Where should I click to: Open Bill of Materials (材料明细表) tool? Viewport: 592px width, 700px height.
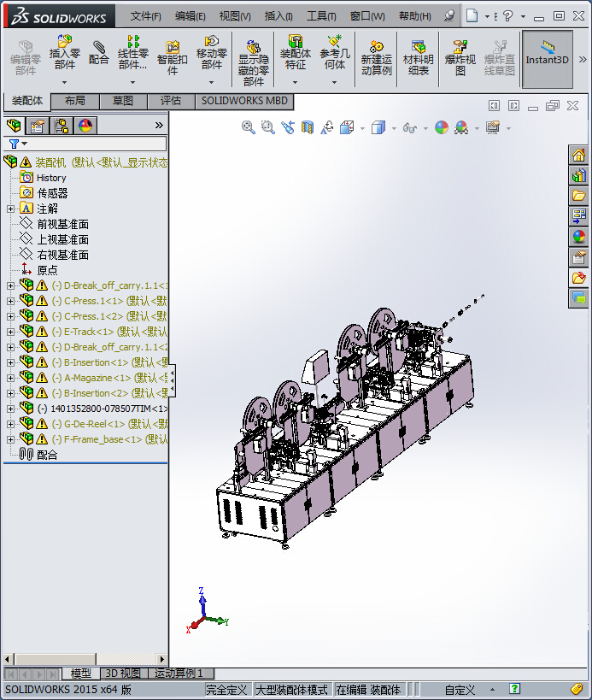[418, 58]
